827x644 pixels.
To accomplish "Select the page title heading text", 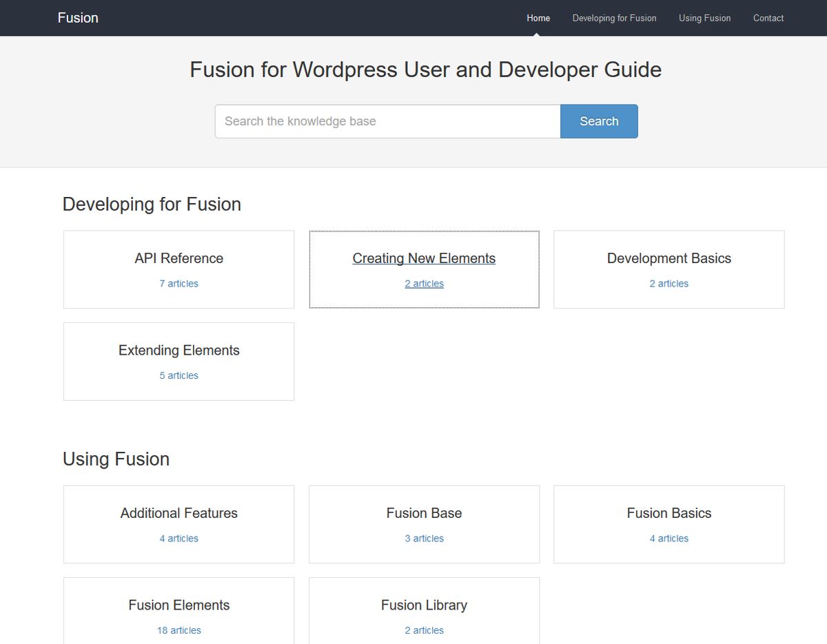I will pyautogui.click(x=426, y=70).
